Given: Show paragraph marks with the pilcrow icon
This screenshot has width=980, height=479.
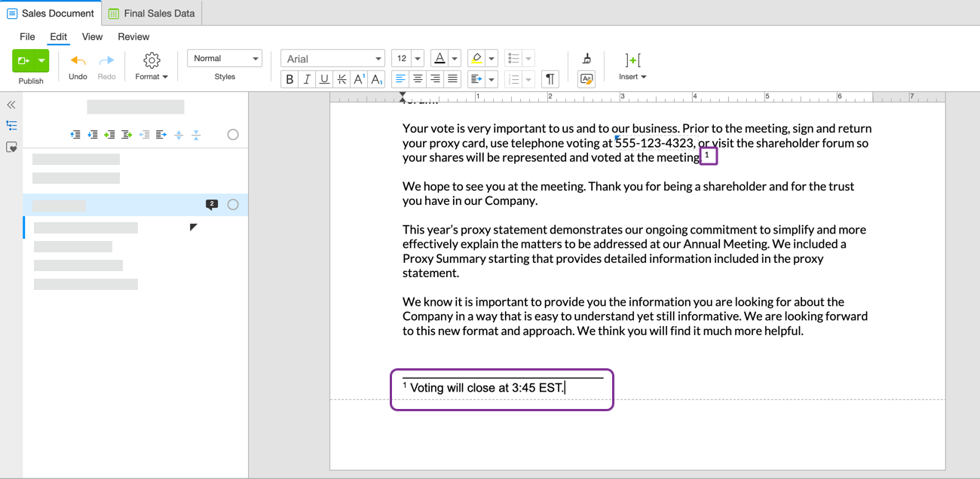Looking at the screenshot, I should [550, 78].
